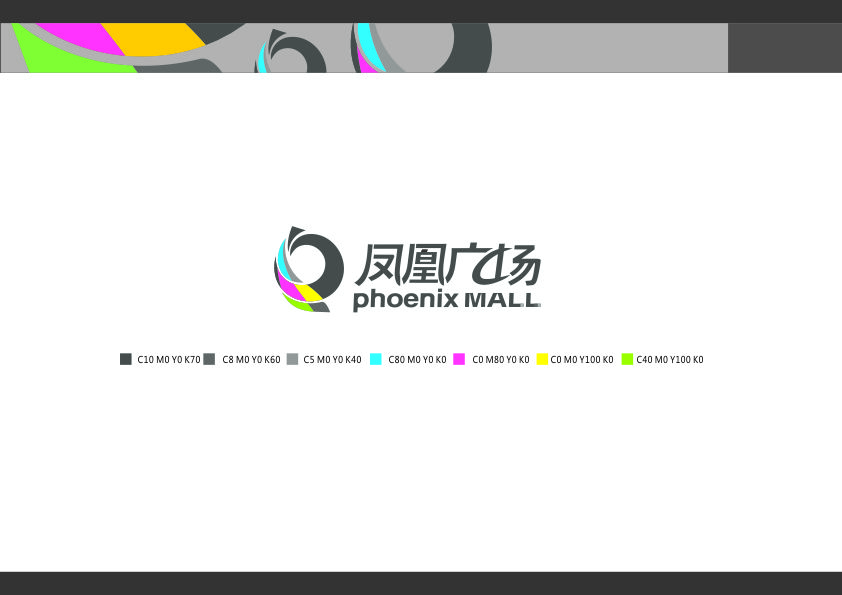Click the text "C40 M0 Y100 K0"
This screenshot has height=595, width=842.
click(670, 360)
